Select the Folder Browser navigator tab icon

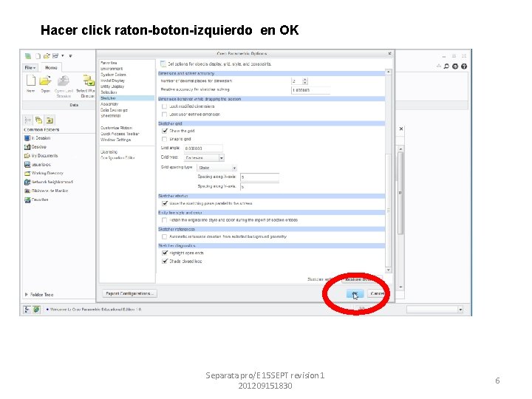pyautogui.click(x=38, y=120)
